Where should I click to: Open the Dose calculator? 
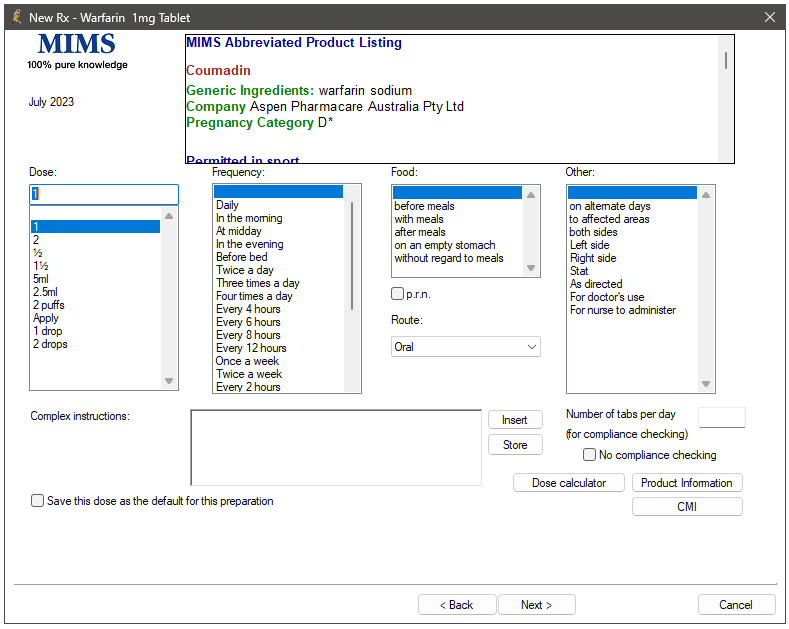tap(569, 483)
